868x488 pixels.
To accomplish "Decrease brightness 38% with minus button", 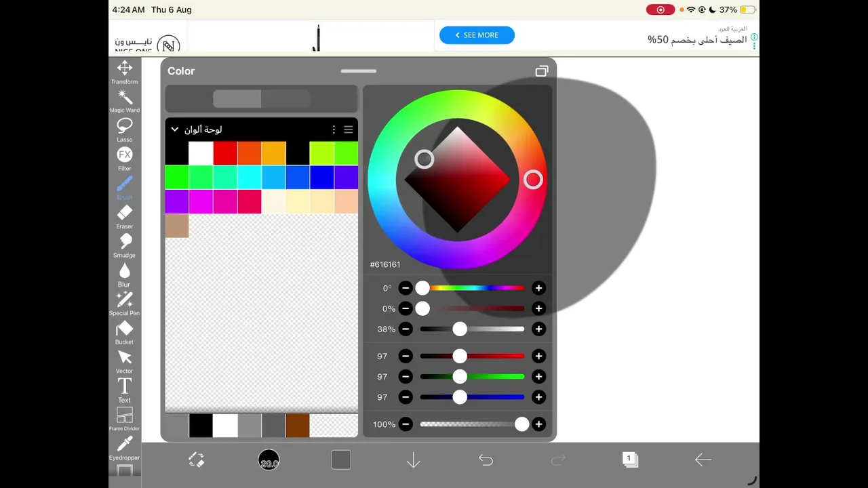I will click(x=406, y=329).
